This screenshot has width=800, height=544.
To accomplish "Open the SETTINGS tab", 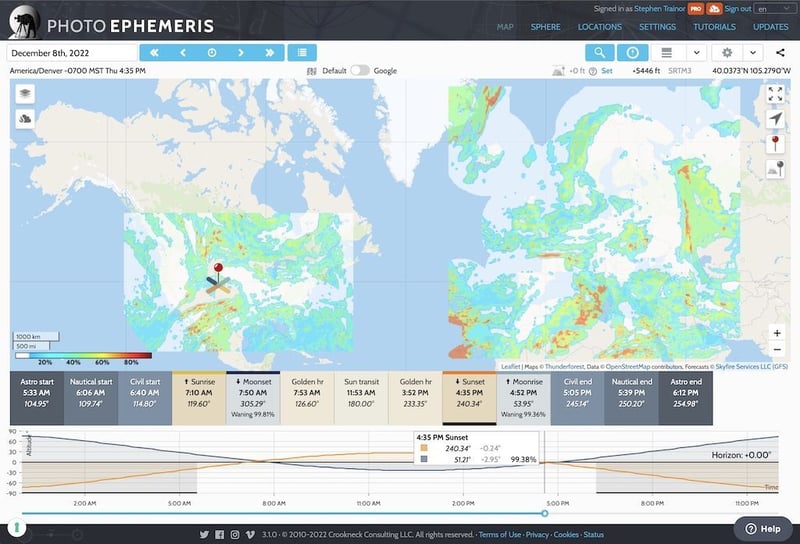I will (x=657, y=27).
